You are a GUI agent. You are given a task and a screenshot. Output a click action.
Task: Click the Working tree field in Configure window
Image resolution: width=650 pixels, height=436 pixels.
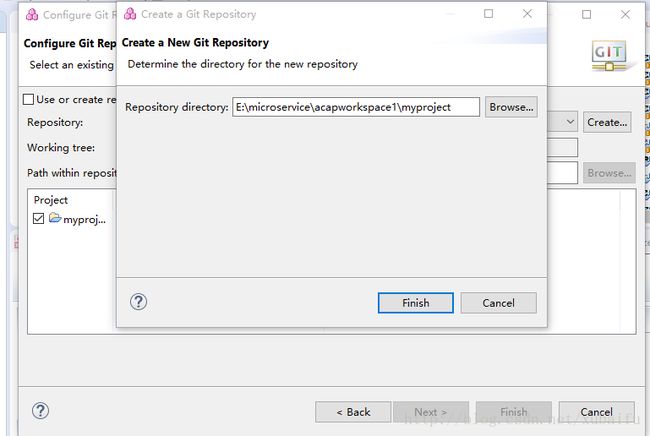pyautogui.click(x=562, y=148)
